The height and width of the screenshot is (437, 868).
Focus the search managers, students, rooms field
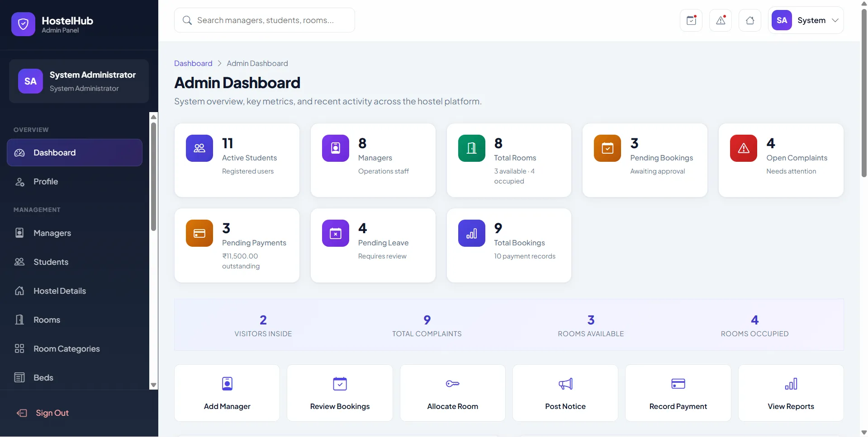tap(265, 20)
